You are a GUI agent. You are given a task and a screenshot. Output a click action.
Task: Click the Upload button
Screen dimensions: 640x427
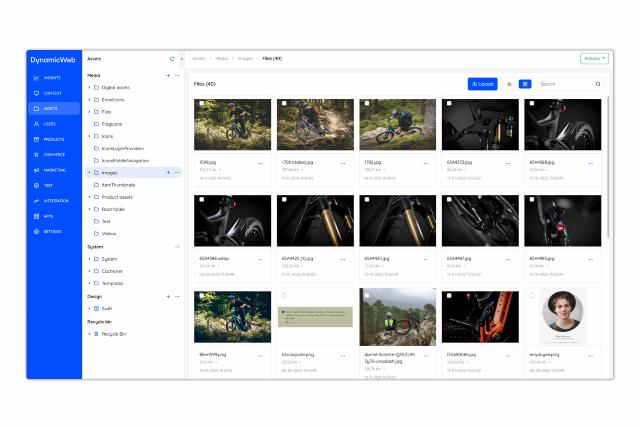click(x=482, y=84)
